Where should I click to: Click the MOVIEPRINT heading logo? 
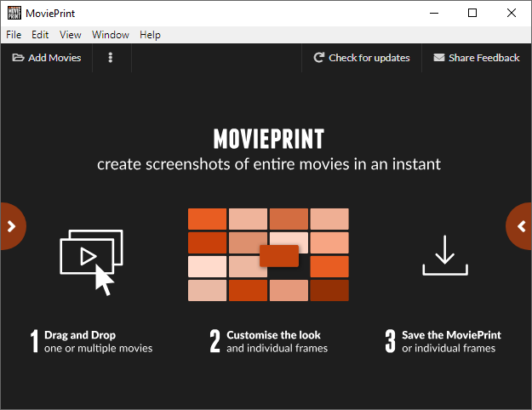[269, 139]
